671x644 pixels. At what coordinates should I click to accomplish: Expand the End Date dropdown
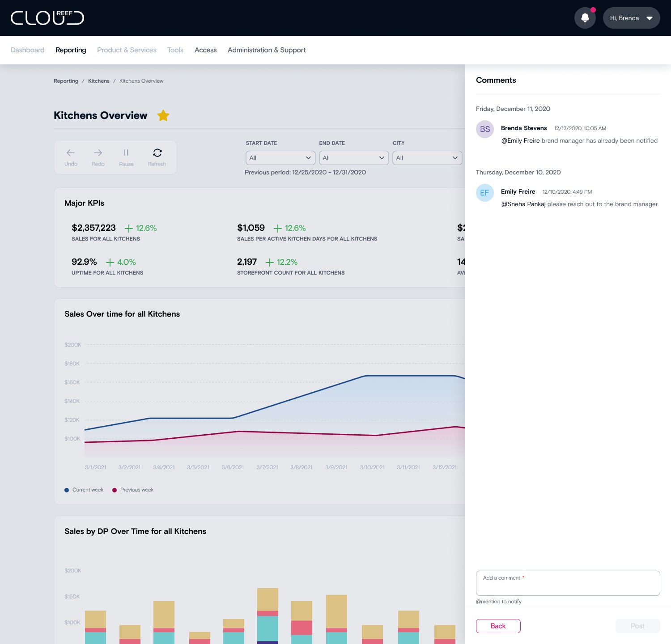coord(354,158)
